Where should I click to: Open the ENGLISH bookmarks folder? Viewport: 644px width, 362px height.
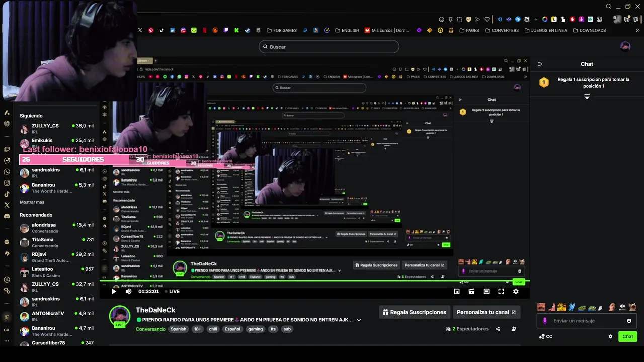(x=347, y=30)
